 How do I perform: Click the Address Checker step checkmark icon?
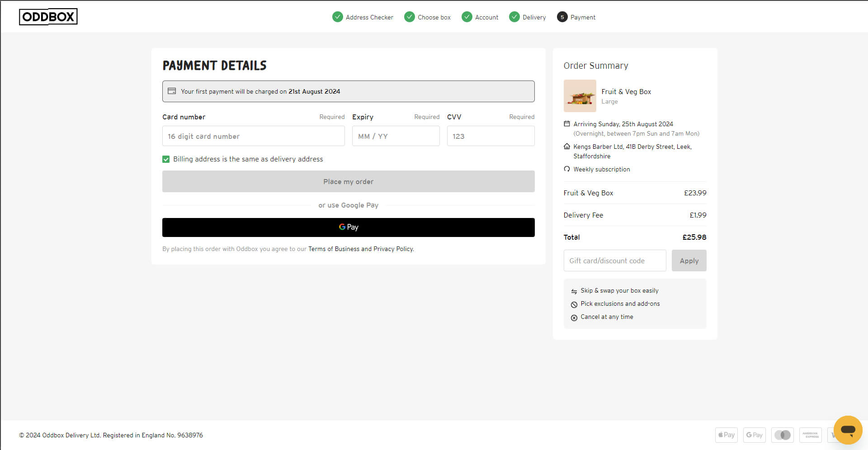pyautogui.click(x=338, y=17)
